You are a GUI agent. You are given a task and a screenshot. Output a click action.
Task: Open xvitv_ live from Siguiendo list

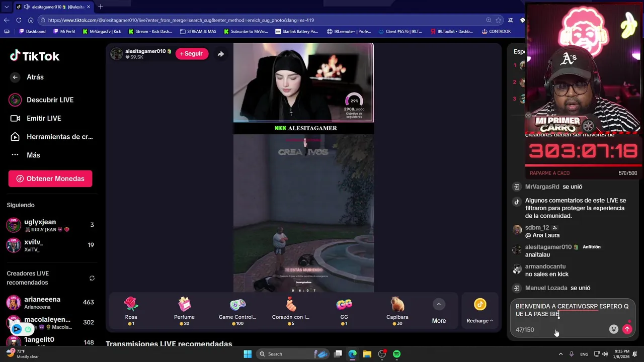pos(50,245)
